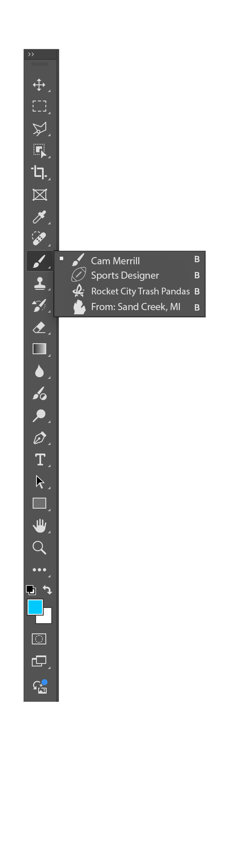Select the Zoom tool
The image size is (246, 868).
(x=39, y=547)
